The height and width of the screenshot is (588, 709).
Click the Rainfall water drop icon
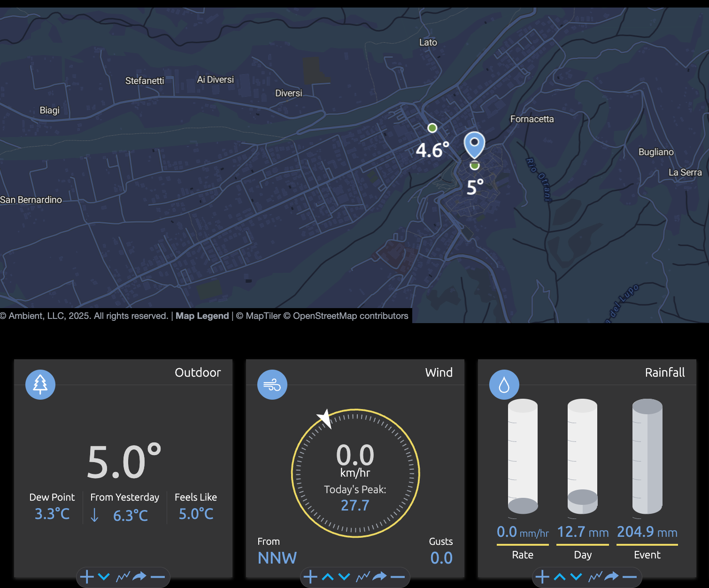pyautogui.click(x=504, y=385)
